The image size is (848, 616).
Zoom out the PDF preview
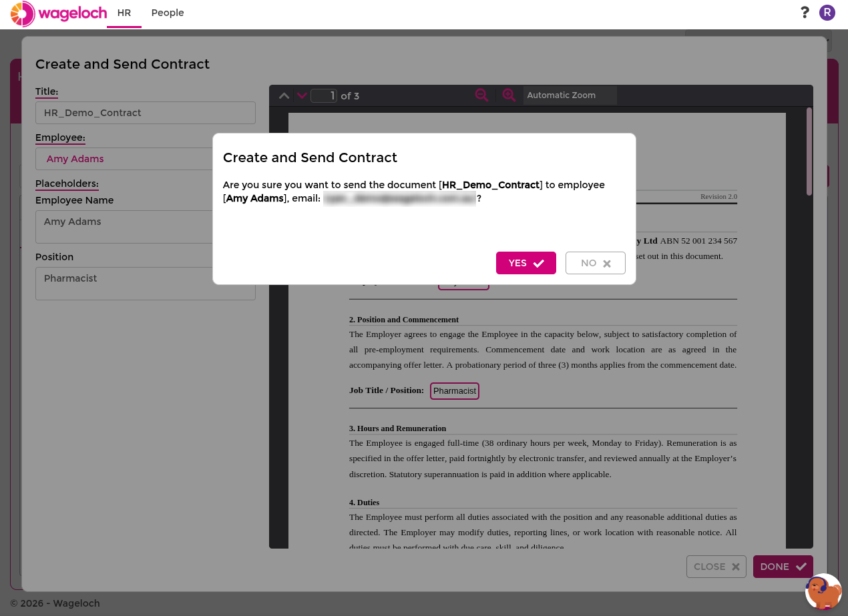[x=481, y=95]
